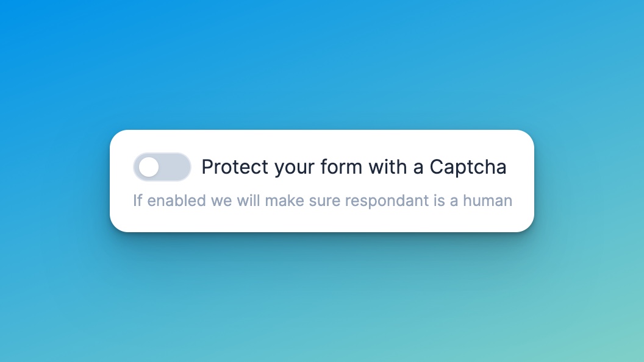Click the word "human" in the description
644x362 pixels.
click(x=488, y=201)
